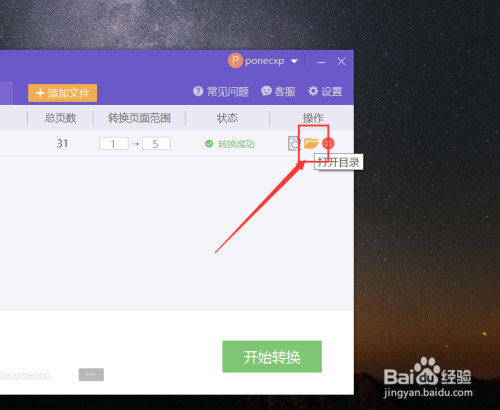Screen dimensions: 500x410
Task: Click the 总页数 column header
Action: pos(60,118)
